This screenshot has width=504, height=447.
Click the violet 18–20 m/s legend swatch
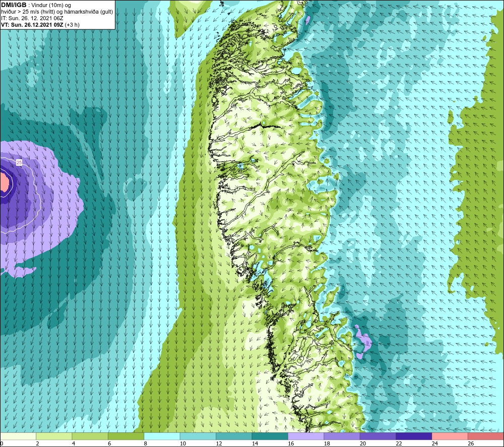click(342, 436)
